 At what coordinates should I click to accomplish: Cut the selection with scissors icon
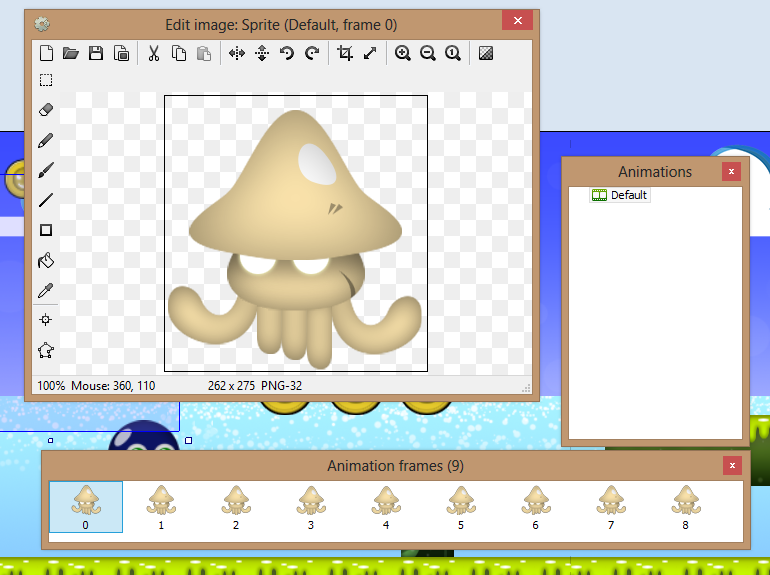pos(154,53)
